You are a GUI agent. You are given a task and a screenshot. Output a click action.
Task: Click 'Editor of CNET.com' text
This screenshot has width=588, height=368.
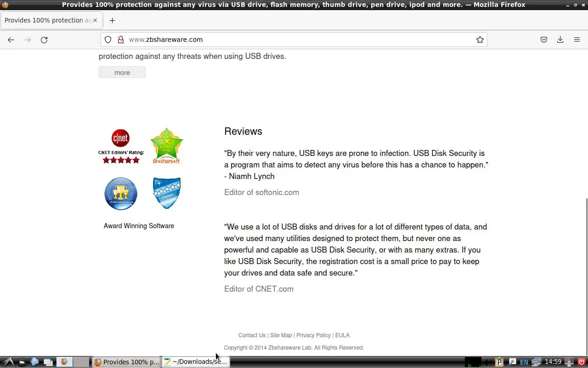coord(259,289)
